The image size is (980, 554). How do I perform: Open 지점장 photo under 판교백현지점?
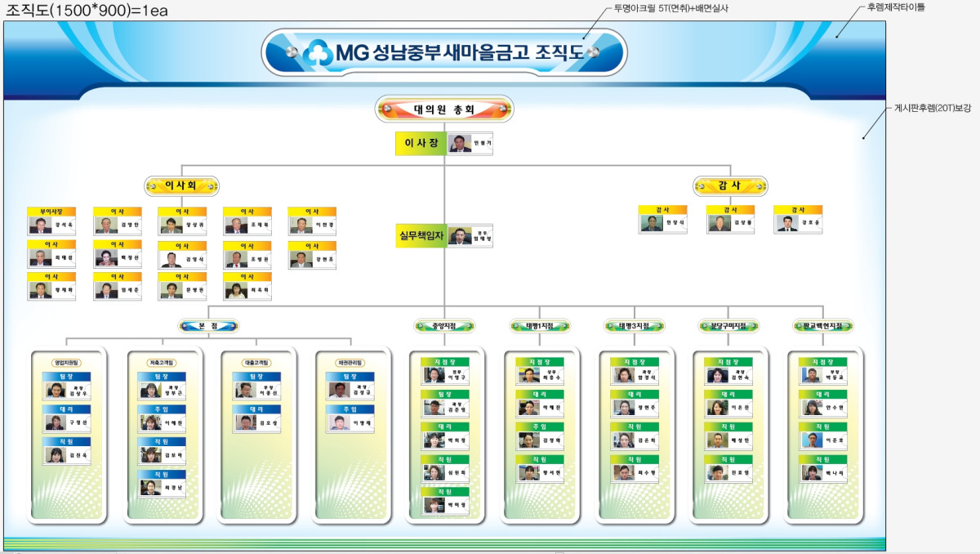811,376
